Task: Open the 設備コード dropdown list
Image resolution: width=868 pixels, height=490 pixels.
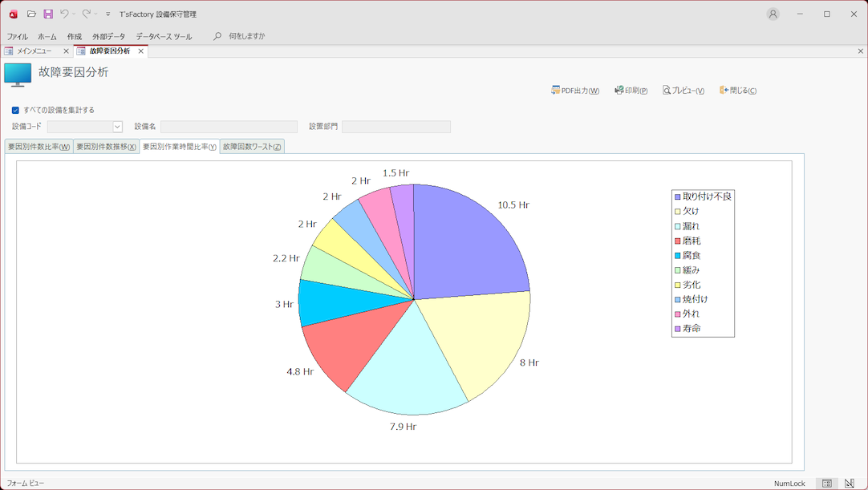Action: click(x=117, y=127)
